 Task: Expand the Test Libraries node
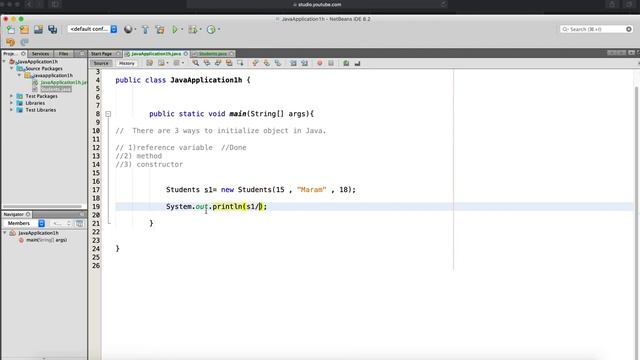(11, 110)
